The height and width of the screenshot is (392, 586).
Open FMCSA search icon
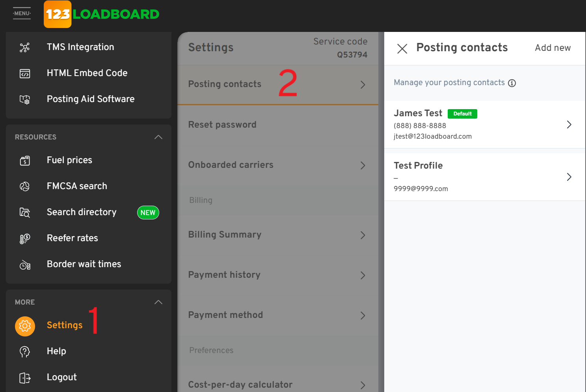[x=25, y=186]
